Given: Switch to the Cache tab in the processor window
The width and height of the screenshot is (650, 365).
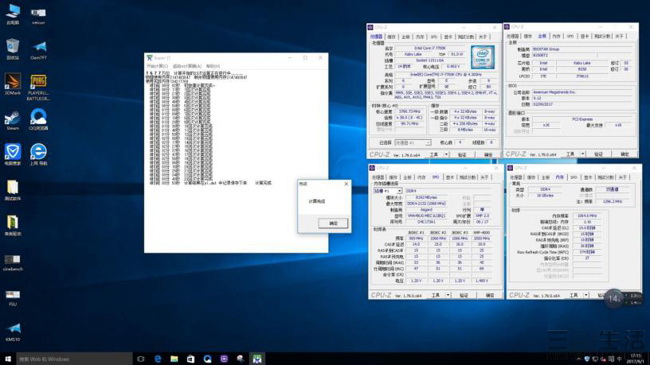Looking at the screenshot, I should point(392,37).
